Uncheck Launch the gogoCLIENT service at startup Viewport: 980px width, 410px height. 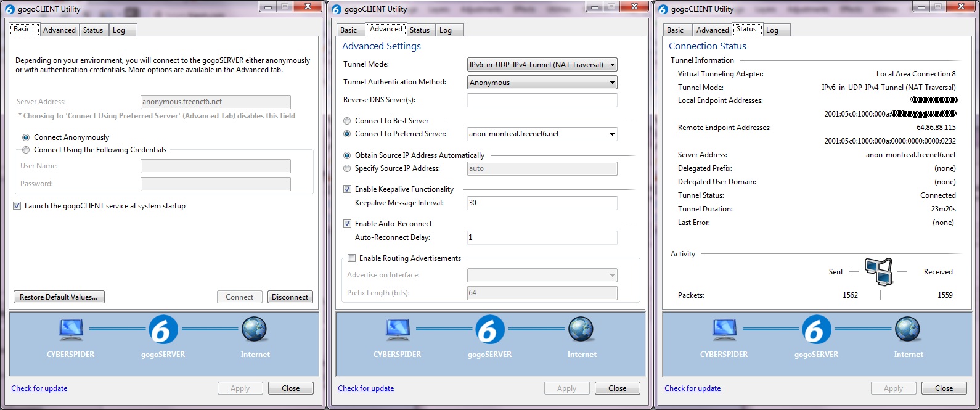pyautogui.click(x=17, y=206)
